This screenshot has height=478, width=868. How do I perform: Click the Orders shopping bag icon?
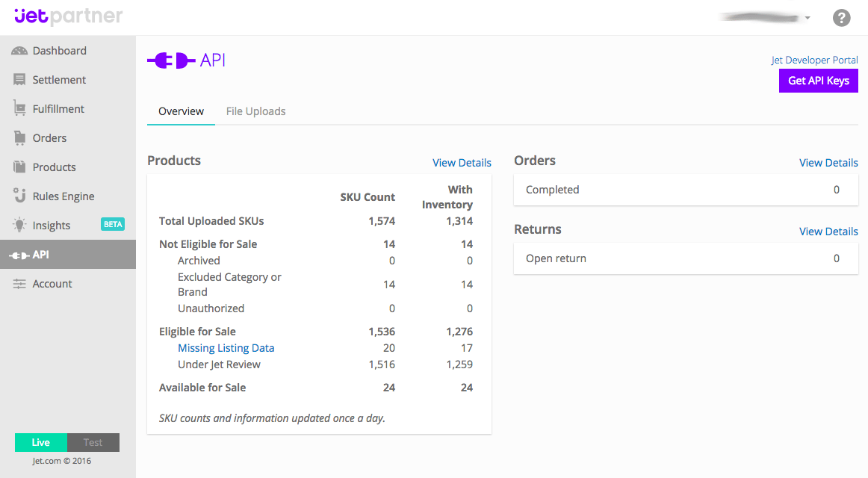point(19,137)
